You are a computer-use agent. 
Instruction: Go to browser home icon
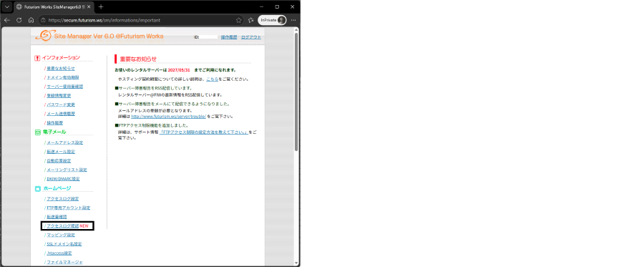point(31,20)
